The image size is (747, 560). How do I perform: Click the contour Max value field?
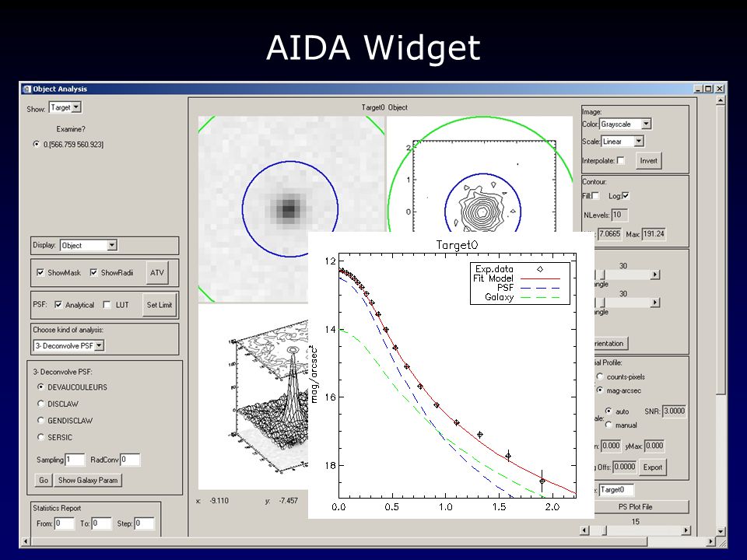(653, 234)
